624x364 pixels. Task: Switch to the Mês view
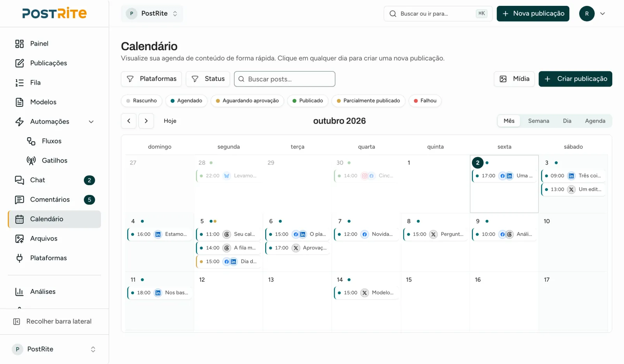(x=509, y=121)
